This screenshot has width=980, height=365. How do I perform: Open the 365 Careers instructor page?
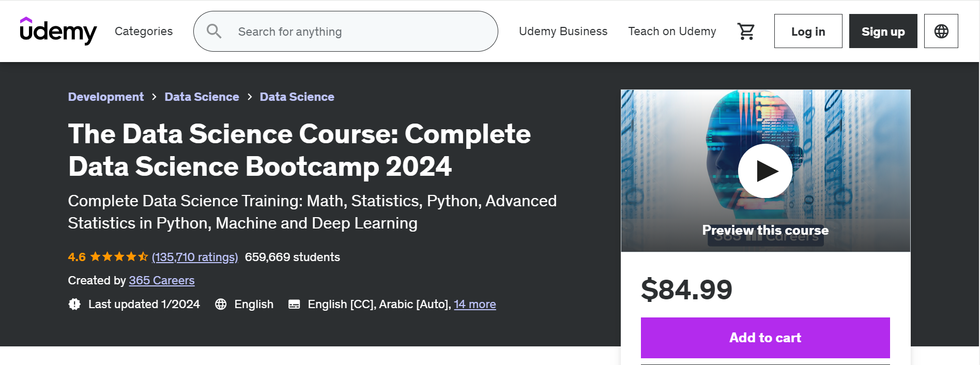point(161,280)
